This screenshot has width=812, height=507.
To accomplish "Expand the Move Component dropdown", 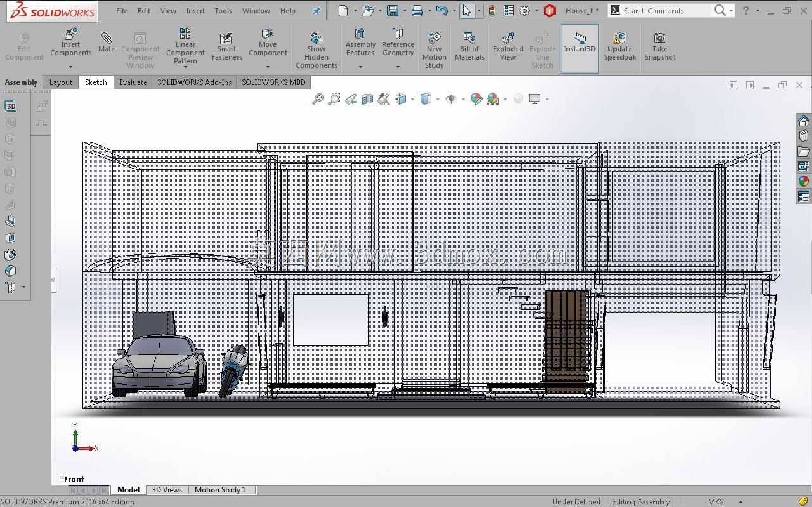I will click(x=268, y=67).
